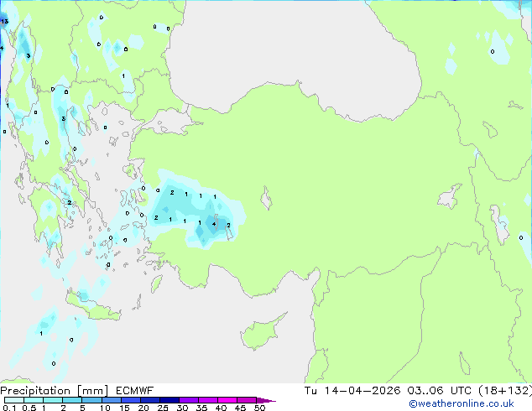The width and height of the screenshot is (532, 411).
Task: Click the legend swatch between 1 and 2
Action: 53,400
